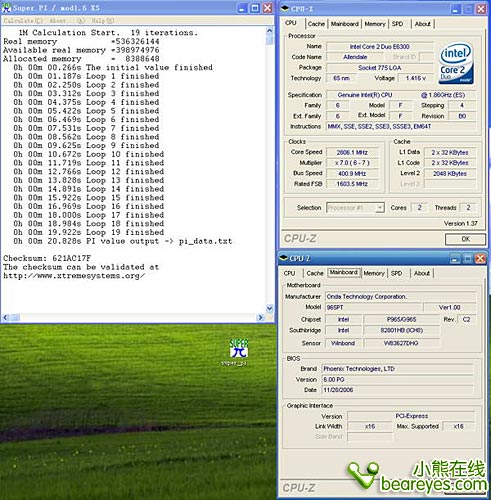The height and width of the screenshot is (500, 491).
Task: Click the Rated FSB 1603.5 MHz value
Action: point(352,184)
